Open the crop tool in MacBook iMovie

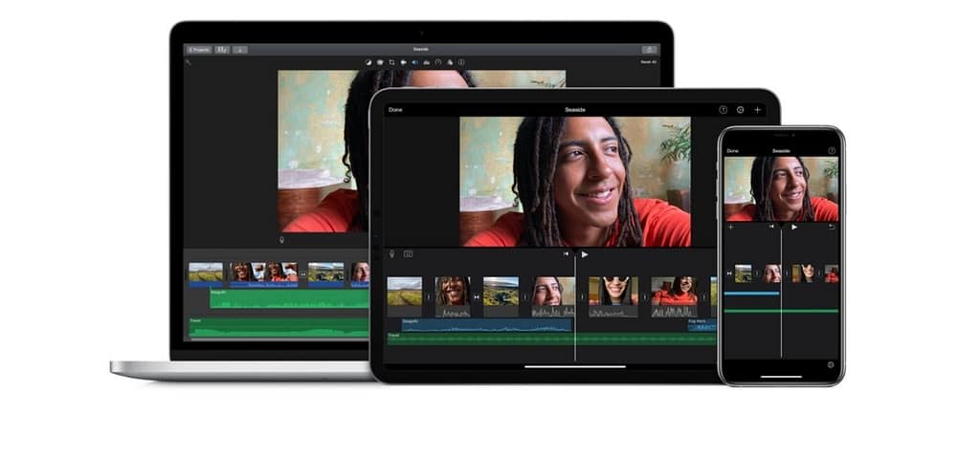click(x=391, y=62)
